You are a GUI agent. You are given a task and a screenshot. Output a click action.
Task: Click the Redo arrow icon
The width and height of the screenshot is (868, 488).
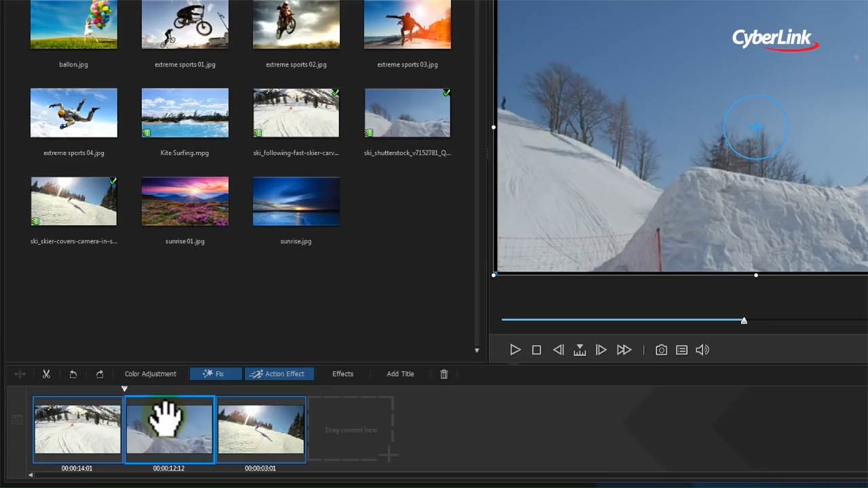coord(100,374)
